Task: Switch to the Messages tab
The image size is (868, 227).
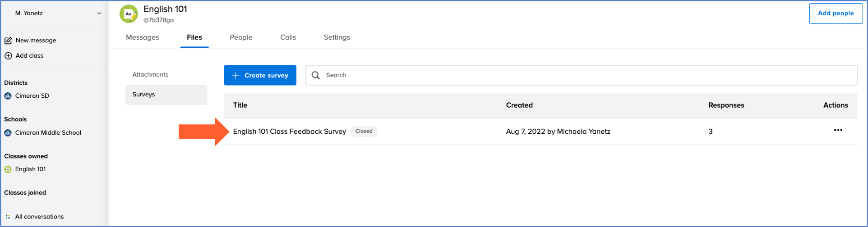Action: coord(142,37)
